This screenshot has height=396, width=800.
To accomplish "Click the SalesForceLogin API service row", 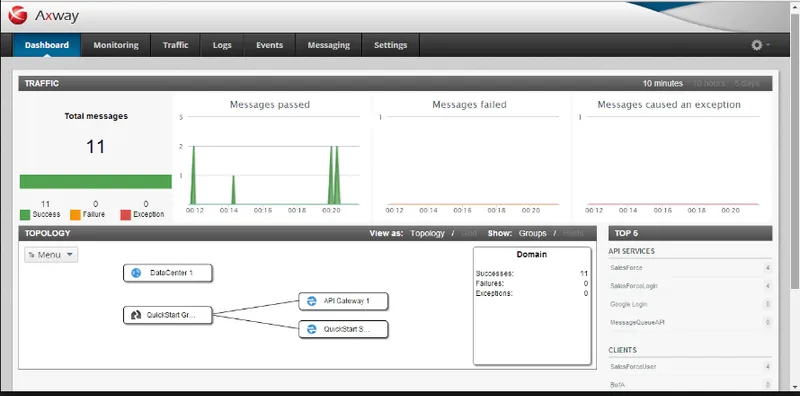I will pyautogui.click(x=690, y=286).
